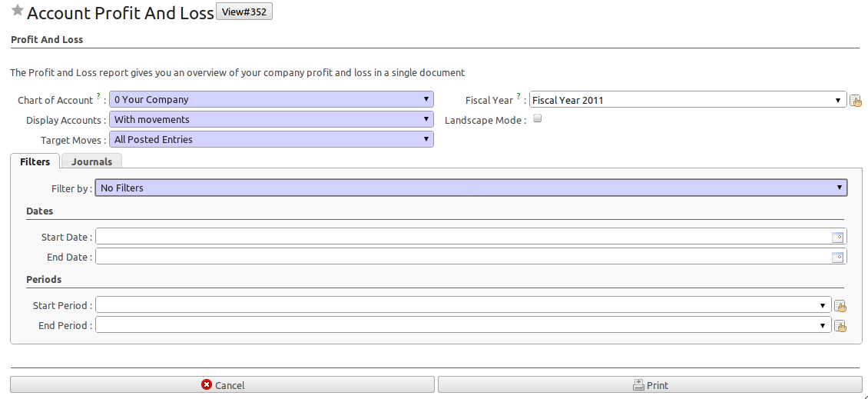The image size is (868, 399).
Task: Click the Fiscal Year help question mark
Action: point(518,96)
